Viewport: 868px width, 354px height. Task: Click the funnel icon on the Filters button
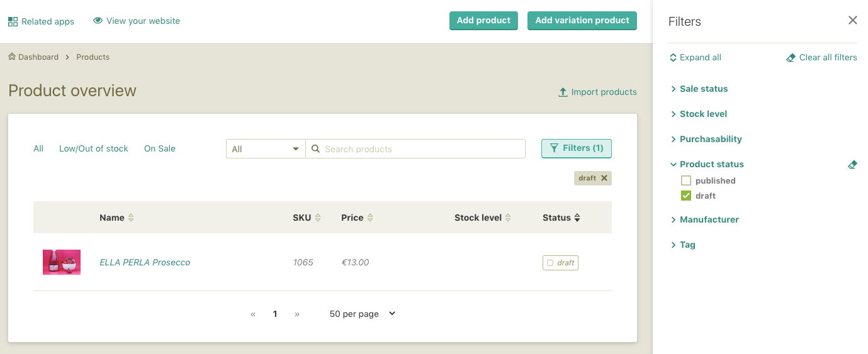[554, 148]
